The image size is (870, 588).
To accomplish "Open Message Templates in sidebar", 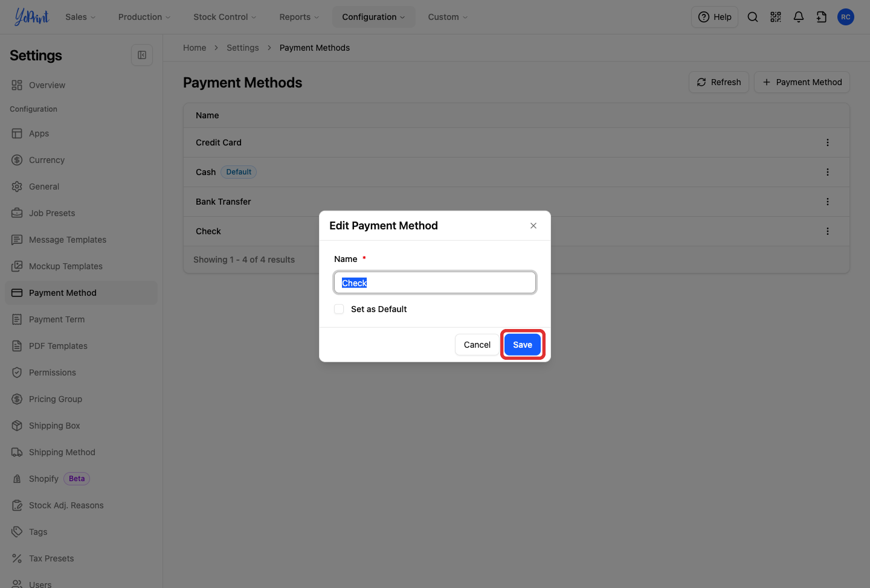I will coord(81,240).
